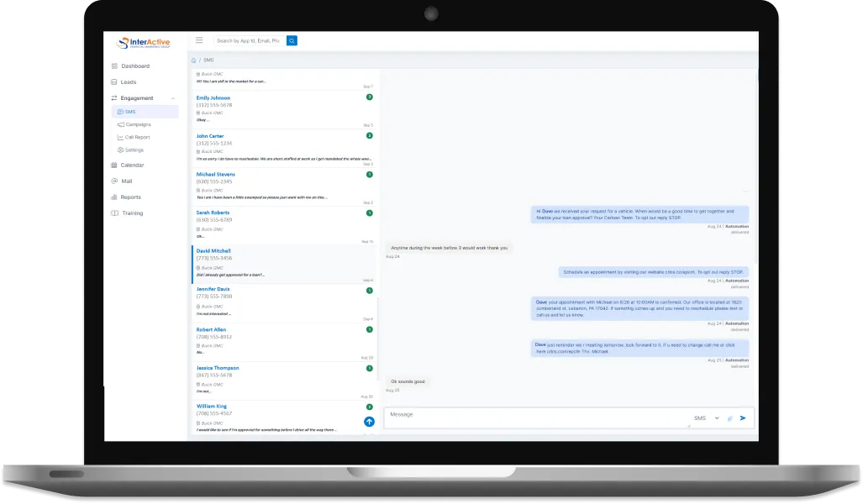Click Michael Stevens' unread count badge

pyautogui.click(x=369, y=175)
